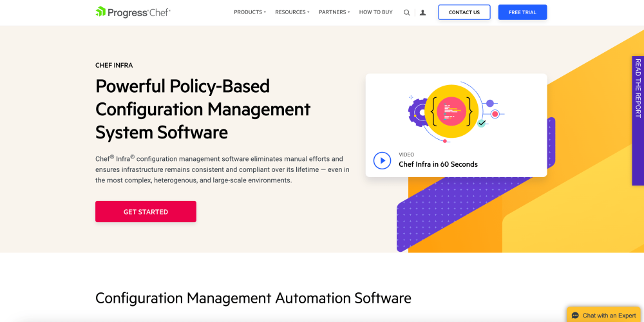This screenshot has height=322, width=644.
Task: Click the user account icon
Action: [x=422, y=12]
